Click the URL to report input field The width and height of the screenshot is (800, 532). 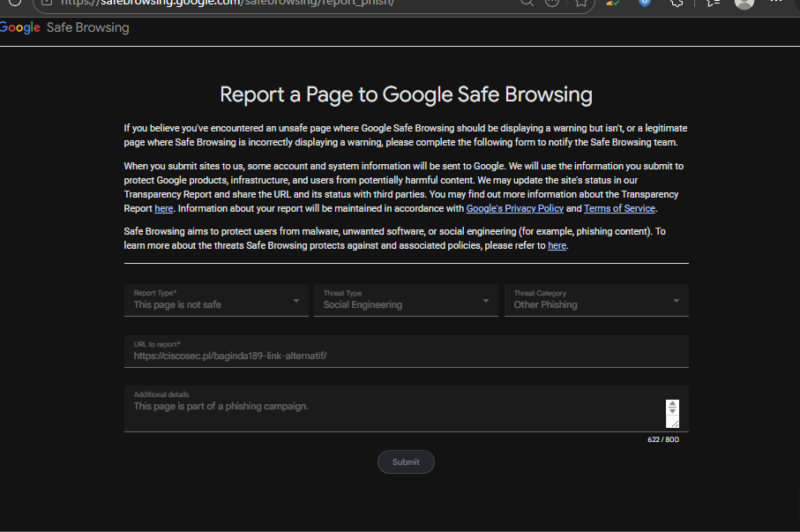[x=406, y=351]
